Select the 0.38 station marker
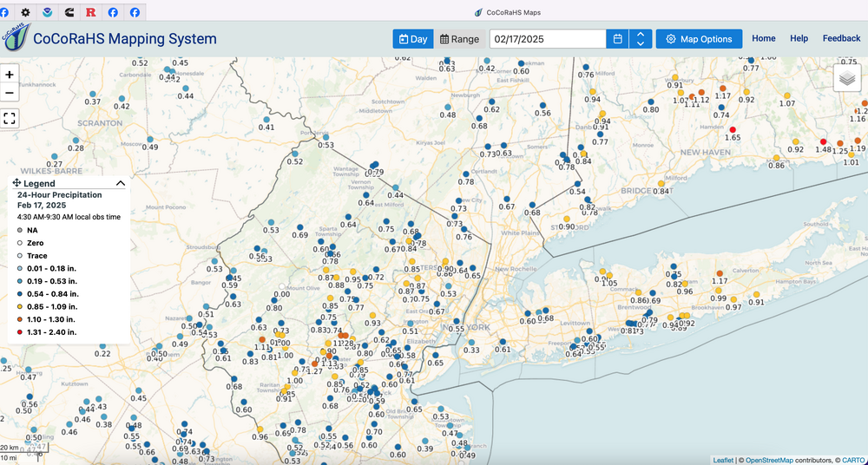This screenshot has width=868, height=465. (103, 416)
